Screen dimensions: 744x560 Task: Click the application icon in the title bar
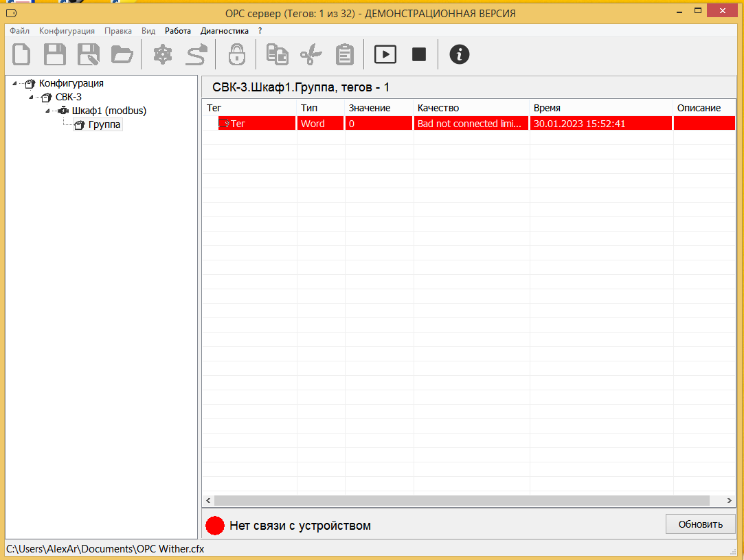(12, 13)
